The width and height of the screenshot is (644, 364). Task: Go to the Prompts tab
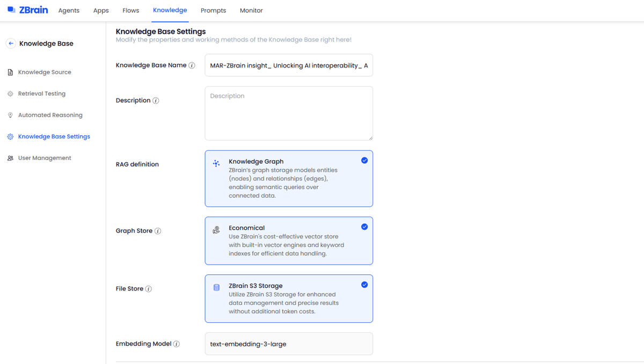(x=213, y=11)
